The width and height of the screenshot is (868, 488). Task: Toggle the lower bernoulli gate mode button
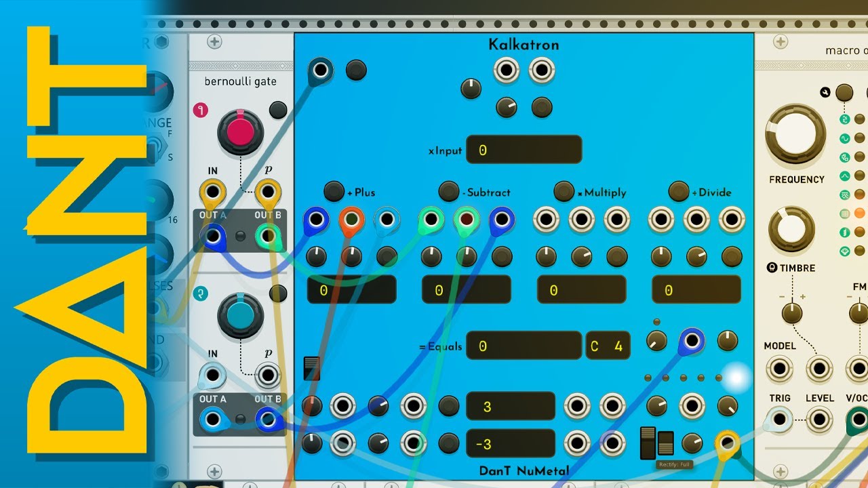[x=278, y=293]
